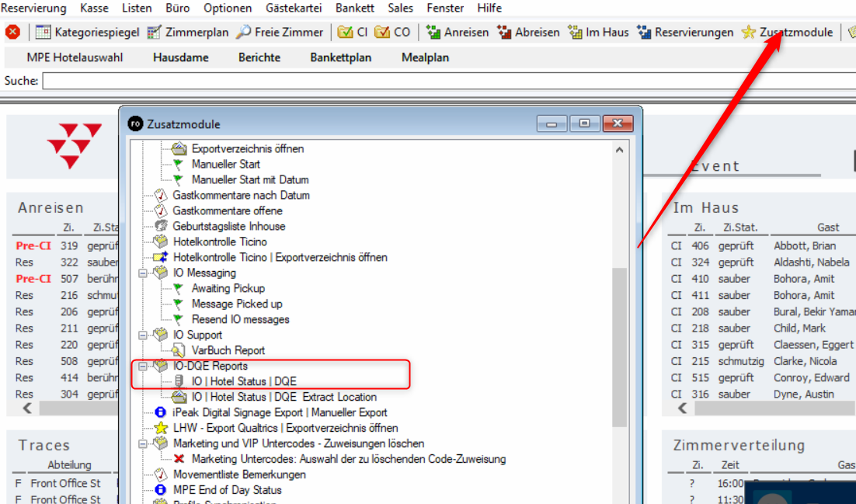Click the Bankettplan button
This screenshot has height=504, width=856.
tap(340, 57)
